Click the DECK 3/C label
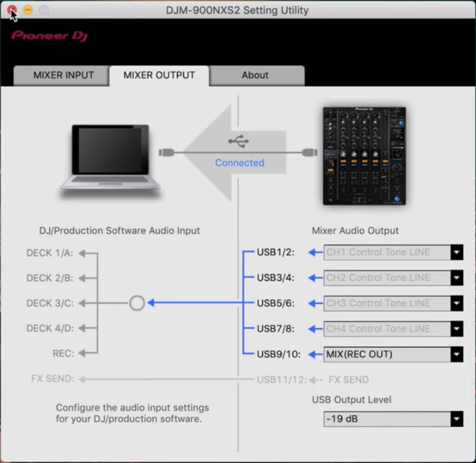 coord(50,303)
